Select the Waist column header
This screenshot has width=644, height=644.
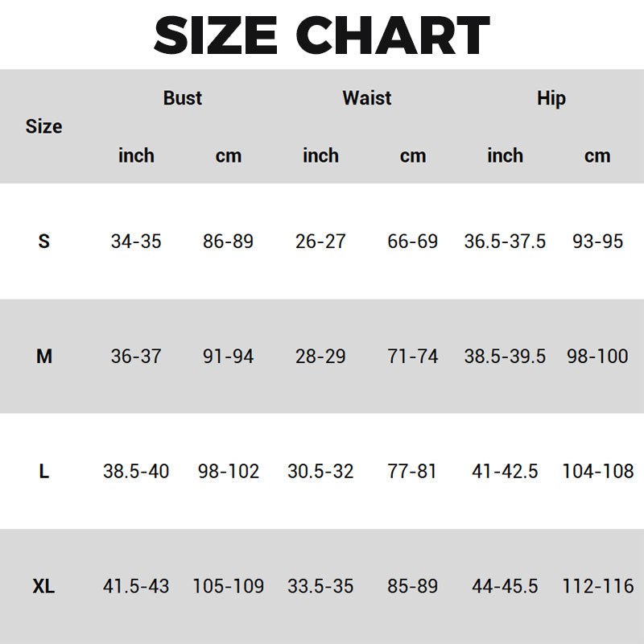pos(367,98)
